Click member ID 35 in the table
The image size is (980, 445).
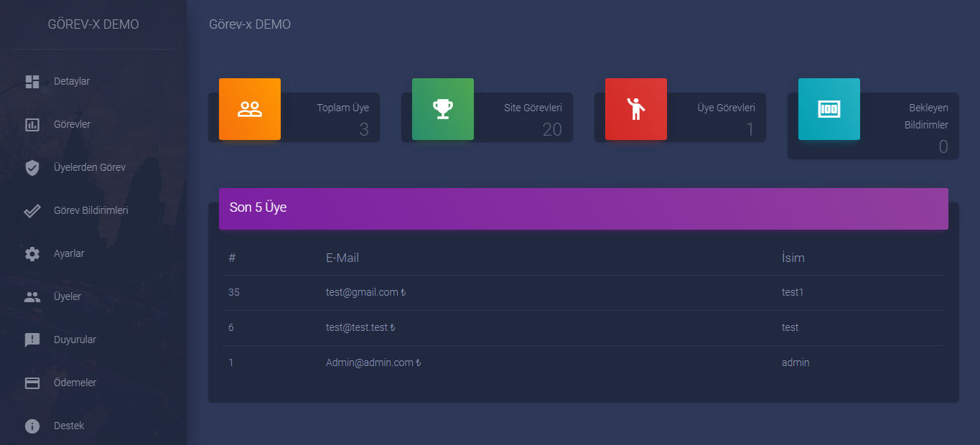click(234, 293)
